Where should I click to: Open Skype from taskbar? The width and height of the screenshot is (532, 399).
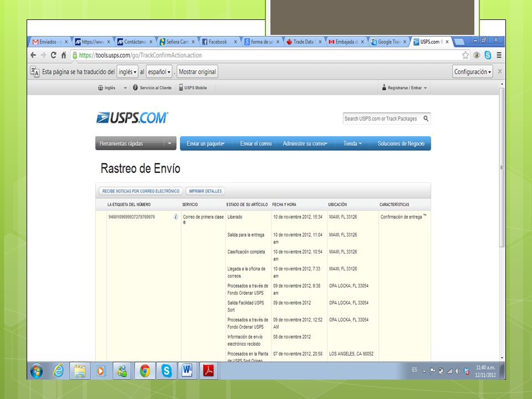tap(166, 371)
